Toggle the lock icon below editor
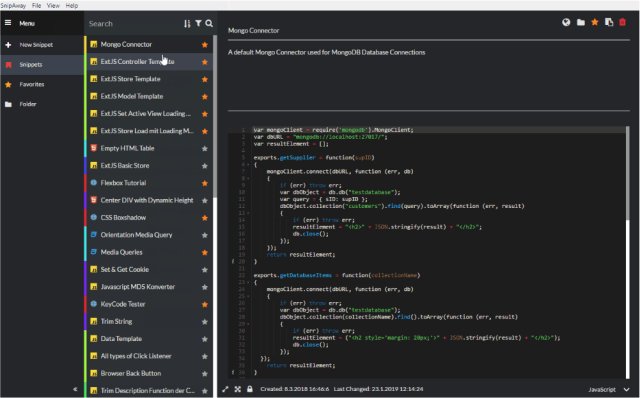 click(249, 389)
